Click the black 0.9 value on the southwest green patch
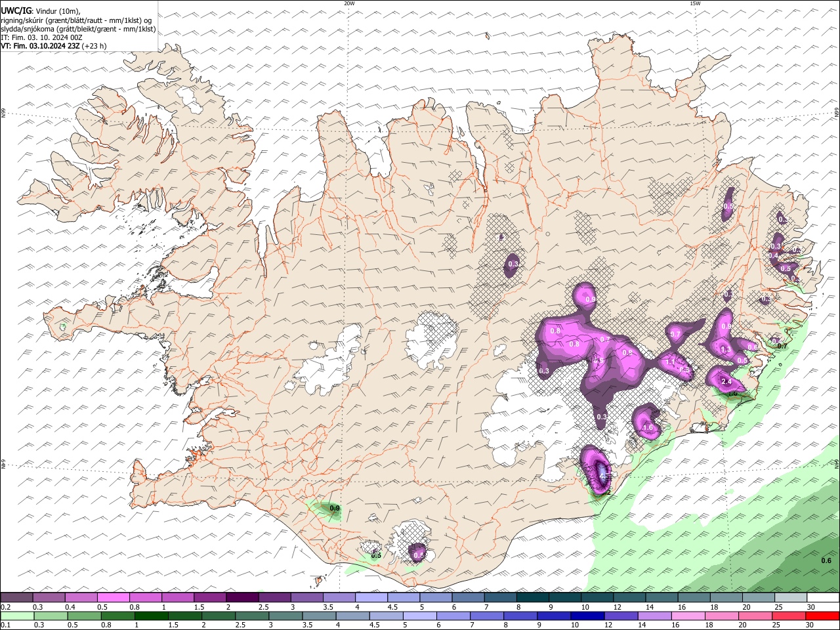 (x=335, y=508)
